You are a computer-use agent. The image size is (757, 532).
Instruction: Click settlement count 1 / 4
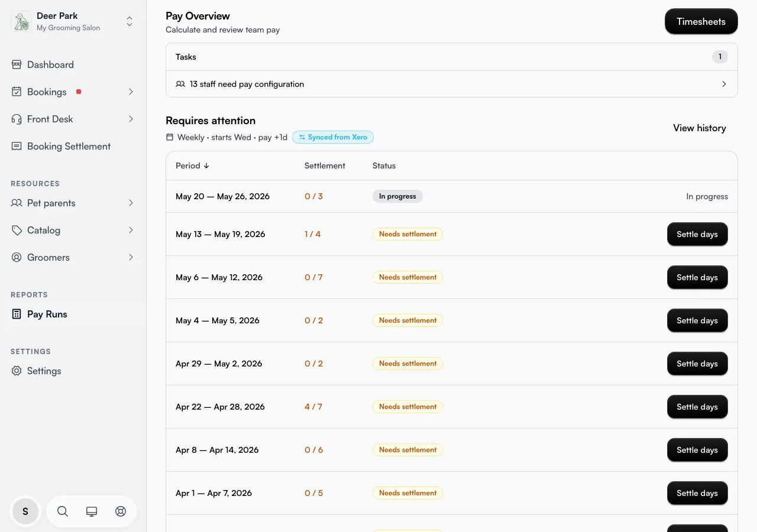click(x=312, y=235)
